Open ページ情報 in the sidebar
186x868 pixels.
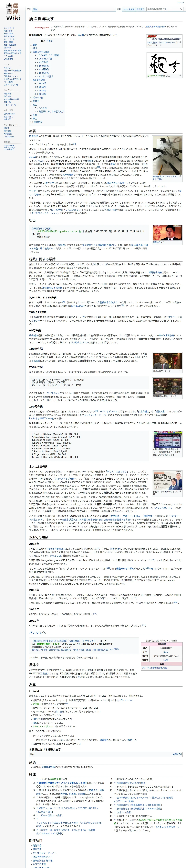point(8,82)
